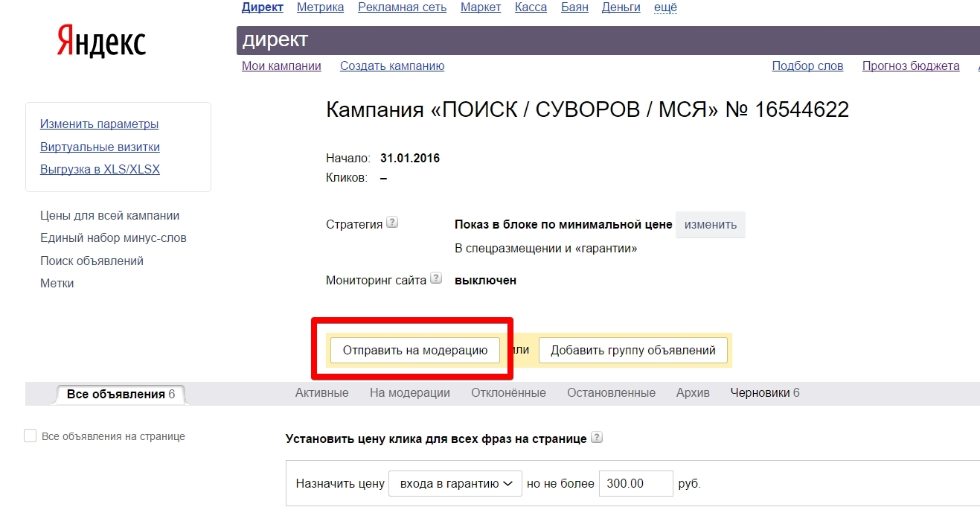Open Единый набор минус-слов
Viewport: 980px width, 507px height.
113,237
